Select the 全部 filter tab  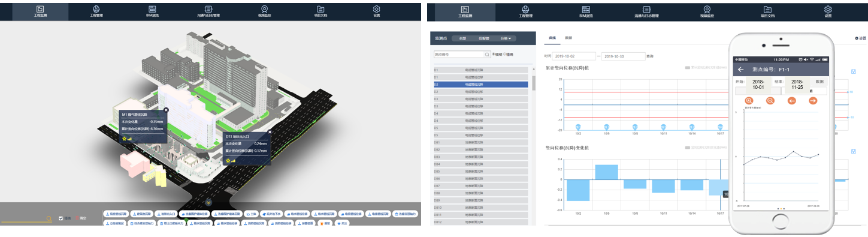coord(462,38)
